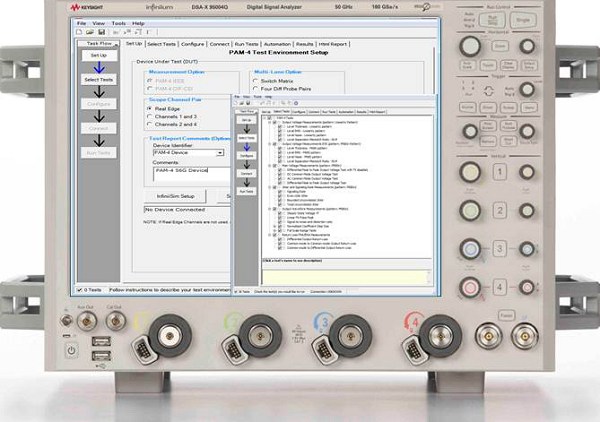Toggle Linear Fit Pulse Peak checkbox

[280, 218]
